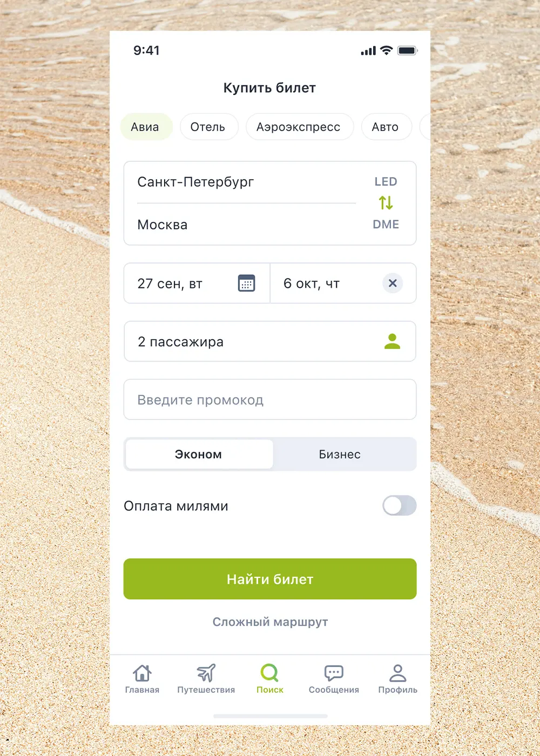This screenshot has height=756, width=540.
Task: Open the 6 окт return date picker
Action: (x=343, y=283)
